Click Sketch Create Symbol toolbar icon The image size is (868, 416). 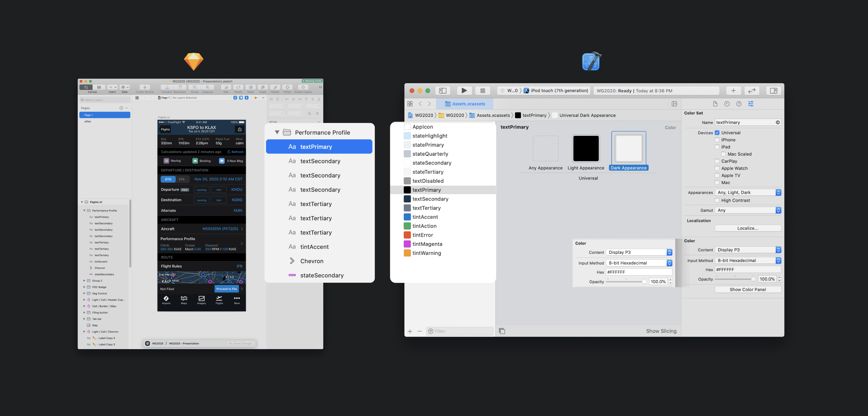tap(145, 87)
